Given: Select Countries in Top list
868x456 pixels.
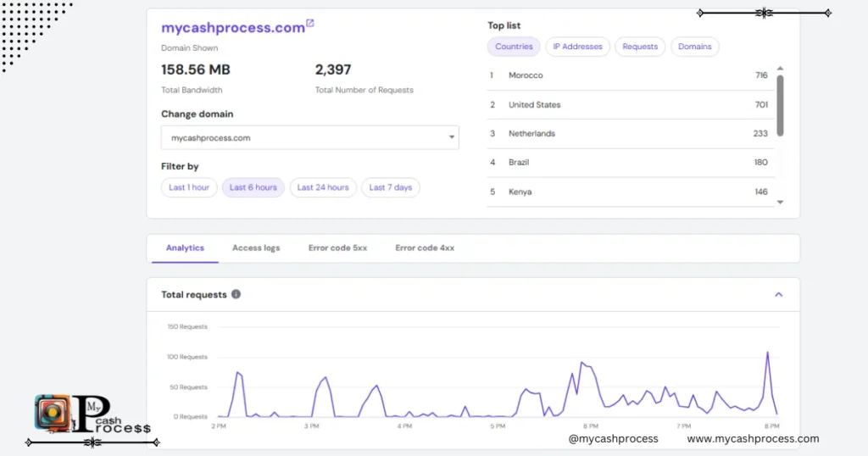Looking at the screenshot, I should pyautogui.click(x=514, y=47).
